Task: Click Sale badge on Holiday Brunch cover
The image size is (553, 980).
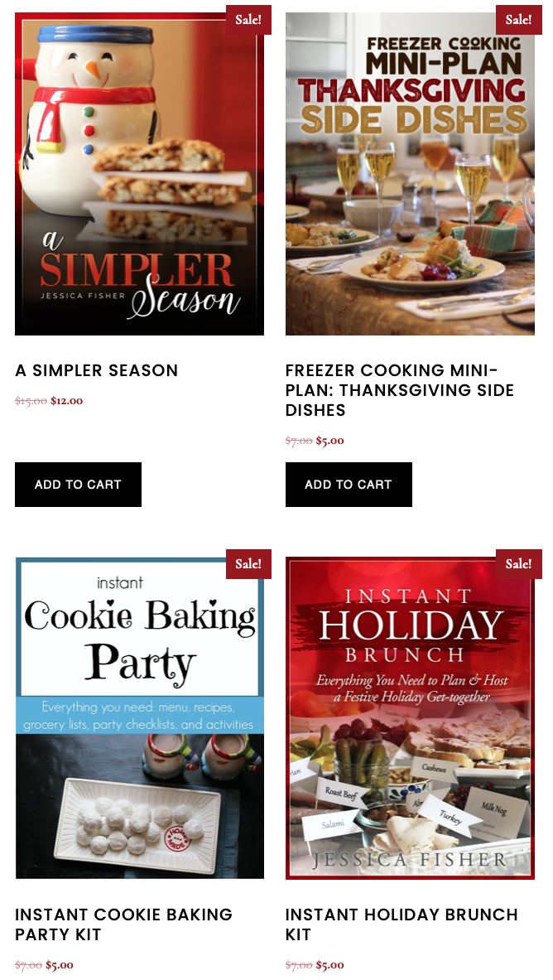Action: (x=518, y=564)
